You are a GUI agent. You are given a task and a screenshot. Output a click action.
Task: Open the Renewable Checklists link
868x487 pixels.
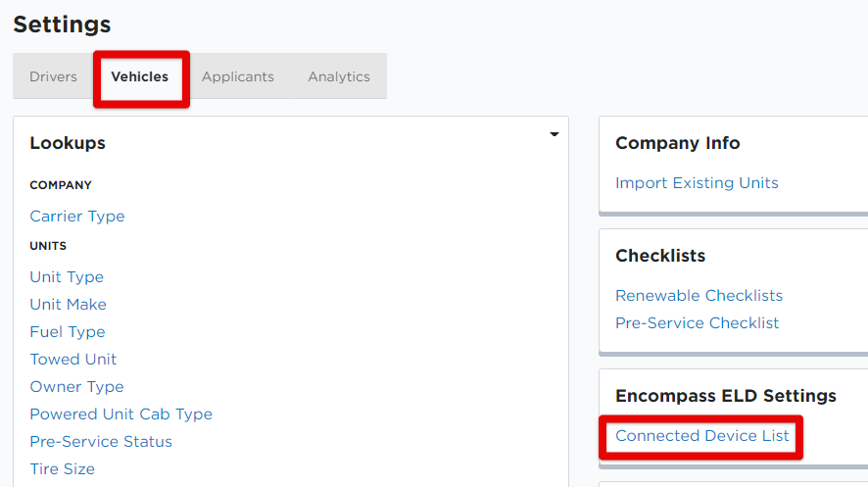click(x=699, y=296)
